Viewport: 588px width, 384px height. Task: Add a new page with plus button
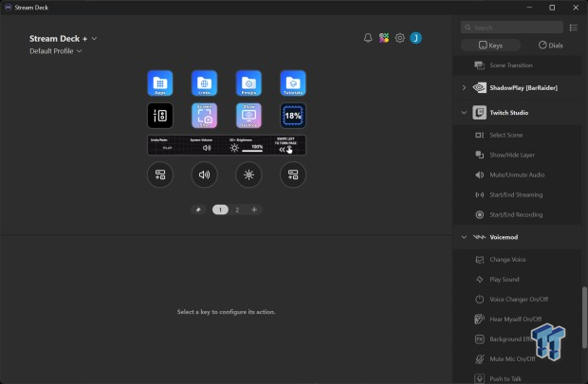coord(254,210)
